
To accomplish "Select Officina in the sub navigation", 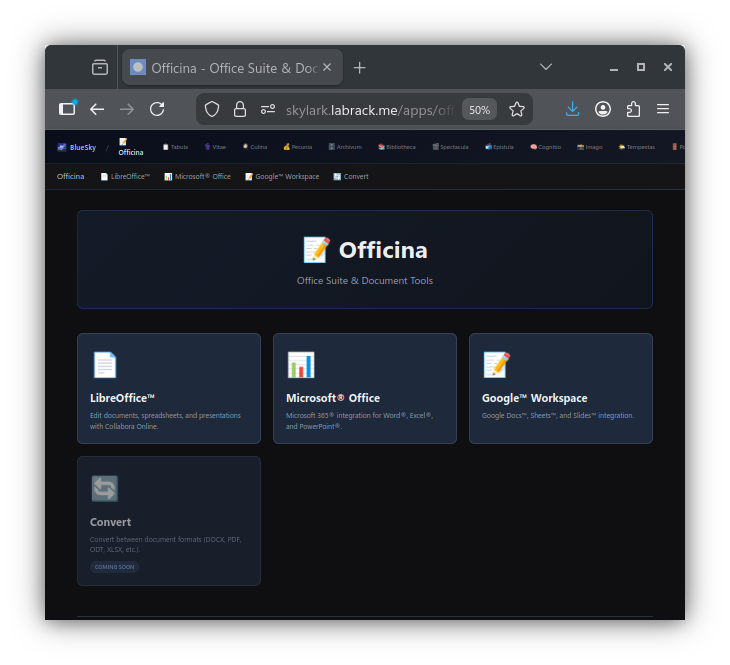I will point(70,176).
